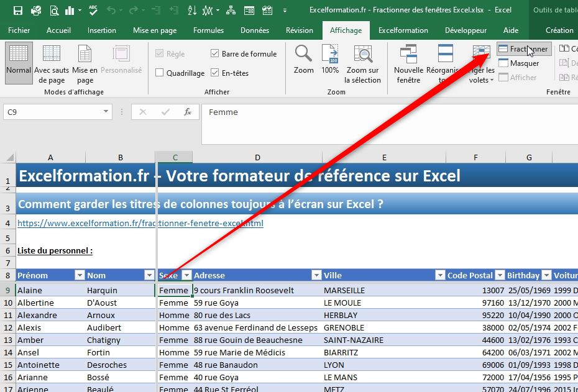
Task: Open the data form icon in quick access toolbar
Action: pos(249,11)
